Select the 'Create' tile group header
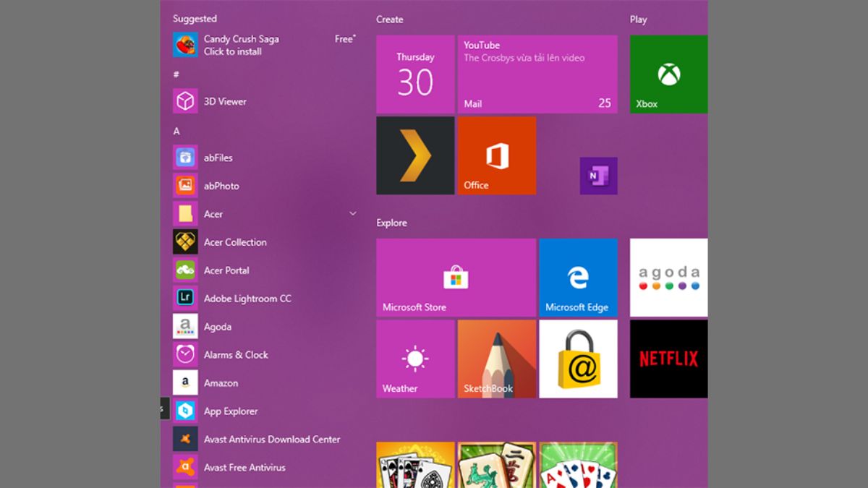This screenshot has width=868, height=488. [390, 20]
